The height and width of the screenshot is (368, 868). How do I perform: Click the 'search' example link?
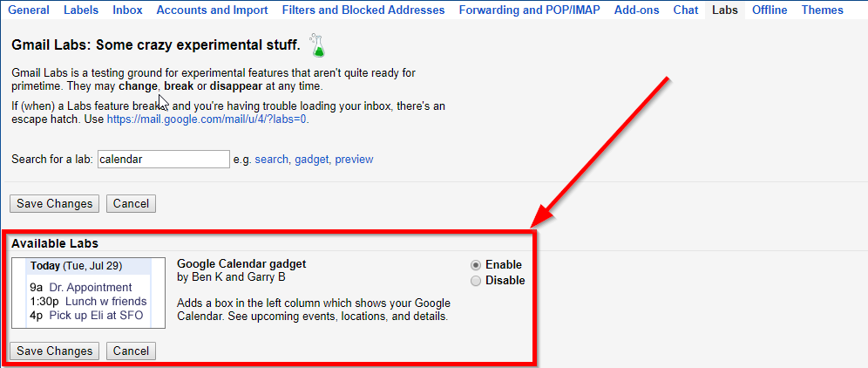point(271,160)
